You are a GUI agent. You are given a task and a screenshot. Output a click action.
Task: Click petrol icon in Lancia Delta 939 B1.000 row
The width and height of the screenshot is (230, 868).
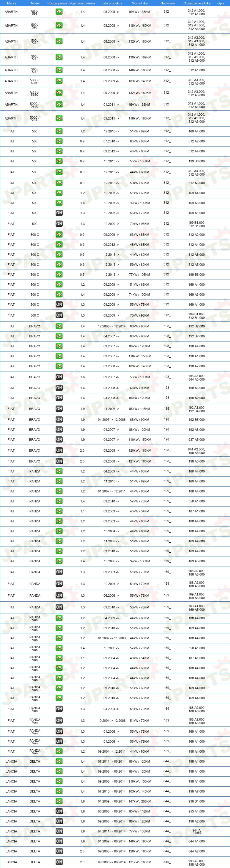click(x=59, y=802)
